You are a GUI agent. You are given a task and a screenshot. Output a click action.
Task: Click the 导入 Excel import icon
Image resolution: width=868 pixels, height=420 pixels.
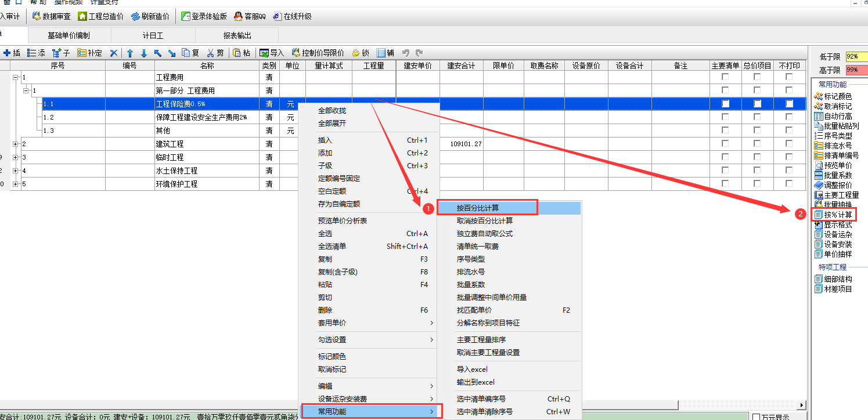(x=264, y=53)
